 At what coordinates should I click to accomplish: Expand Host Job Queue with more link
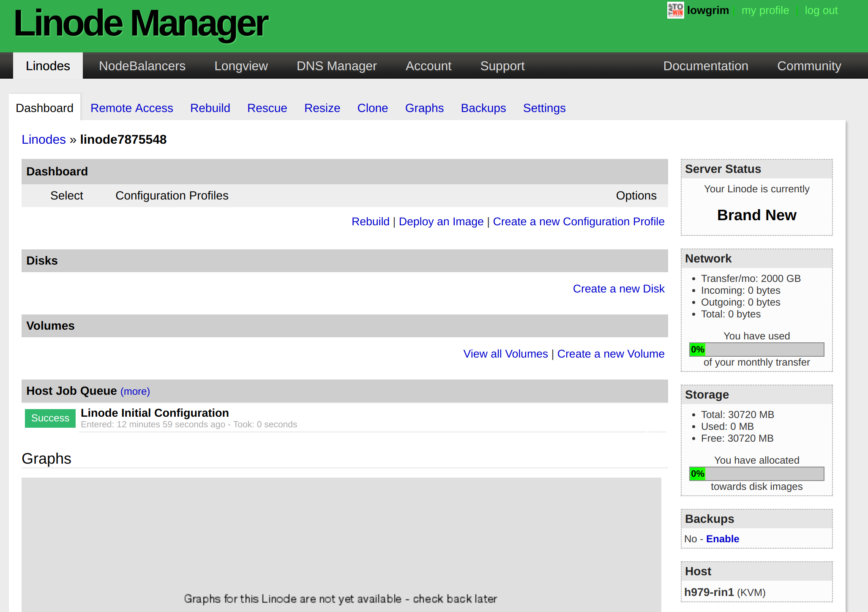click(x=135, y=391)
